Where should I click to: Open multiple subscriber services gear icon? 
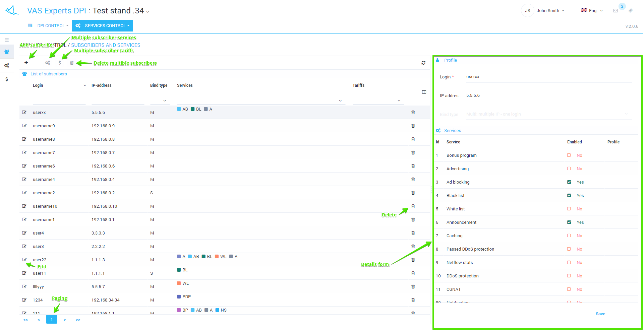[48, 63]
